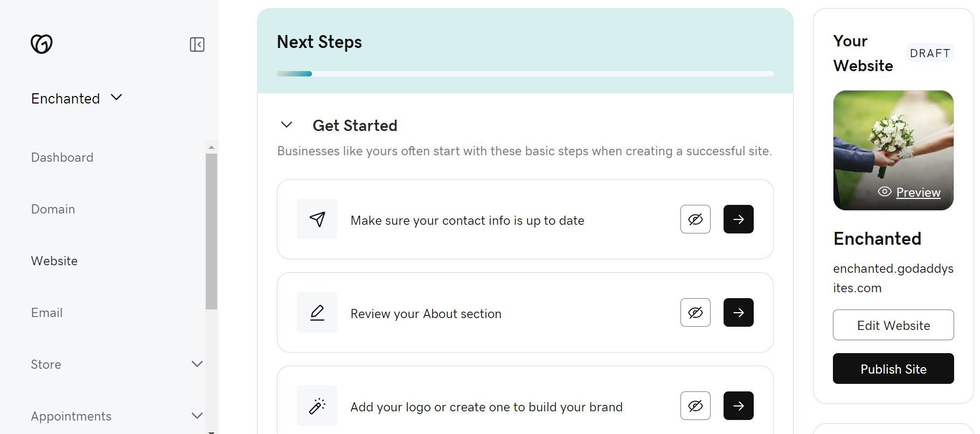This screenshot has height=434, width=980.
Task: Expand the Appointments menu
Action: click(197, 416)
